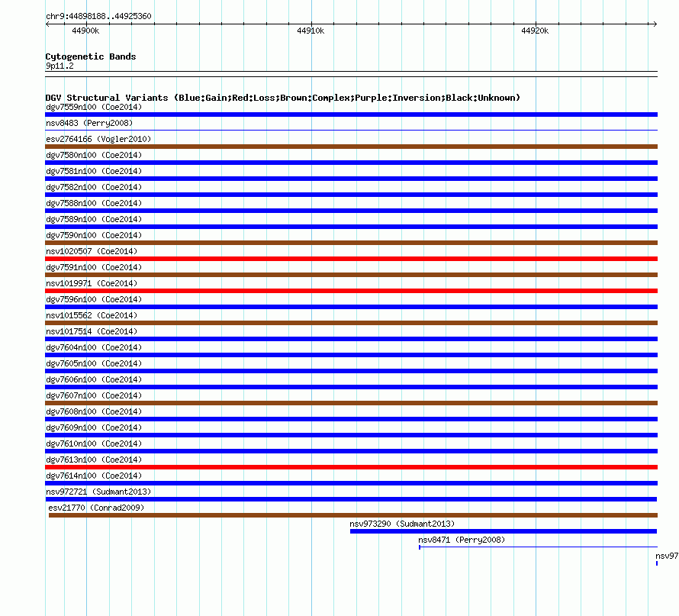Click the dgv7606n100 (Coe2014) label
This screenshot has height=616, width=679.
click(x=94, y=379)
